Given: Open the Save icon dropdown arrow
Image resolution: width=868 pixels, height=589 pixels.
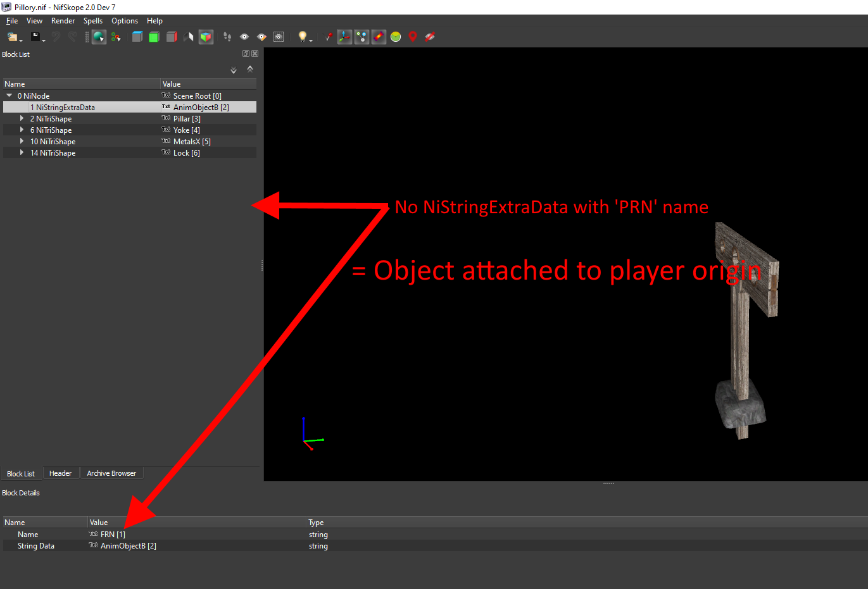Looking at the screenshot, I should (x=44, y=40).
